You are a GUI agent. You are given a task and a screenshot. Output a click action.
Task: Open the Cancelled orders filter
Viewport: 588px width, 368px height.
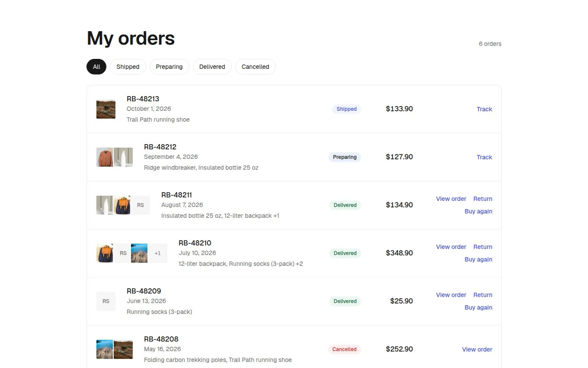(x=256, y=67)
